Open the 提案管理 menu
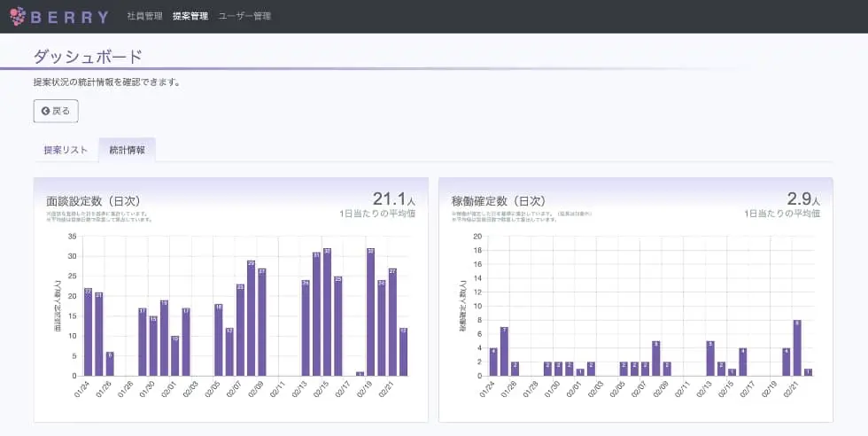This screenshot has height=436, width=868. pos(190,16)
